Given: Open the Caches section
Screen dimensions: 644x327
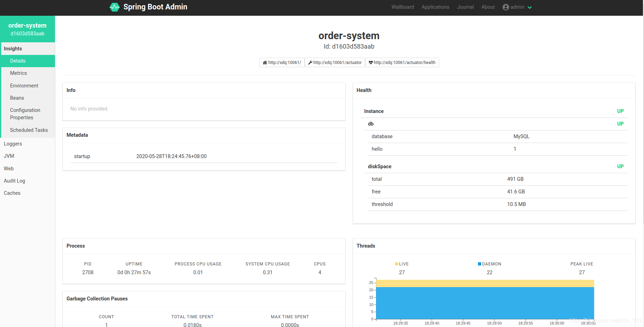Looking at the screenshot, I should pyautogui.click(x=27, y=193).
